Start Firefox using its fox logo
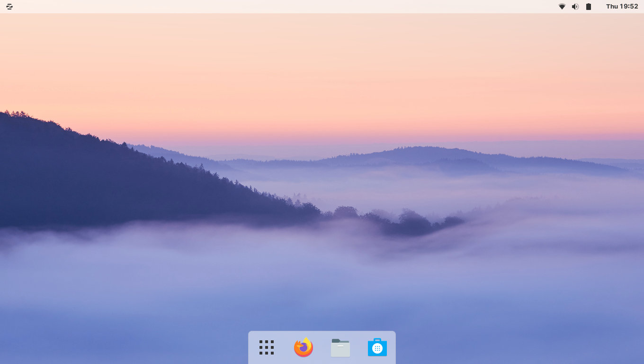The image size is (644, 364). (303, 347)
